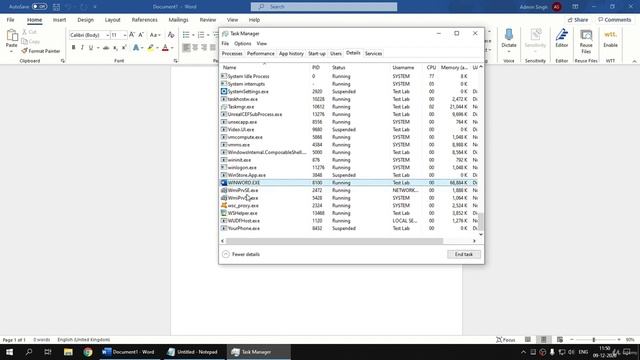Select the winlogon.exe process row
The width and height of the screenshot is (640, 360).
[x=349, y=167]
